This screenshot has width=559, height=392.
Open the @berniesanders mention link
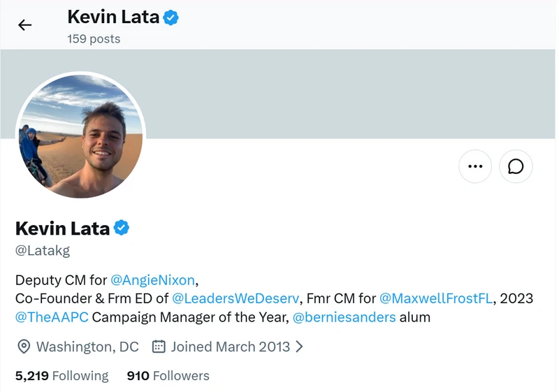[344, 317]
